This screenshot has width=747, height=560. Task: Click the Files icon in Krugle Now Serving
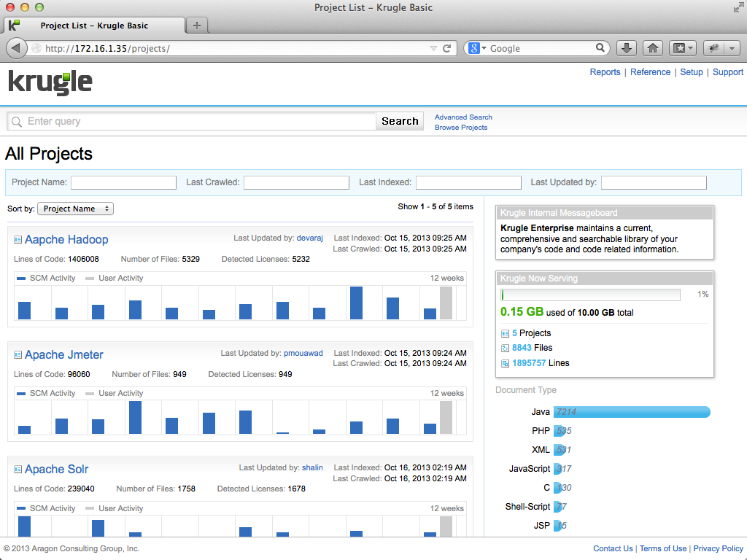[505, 348]
